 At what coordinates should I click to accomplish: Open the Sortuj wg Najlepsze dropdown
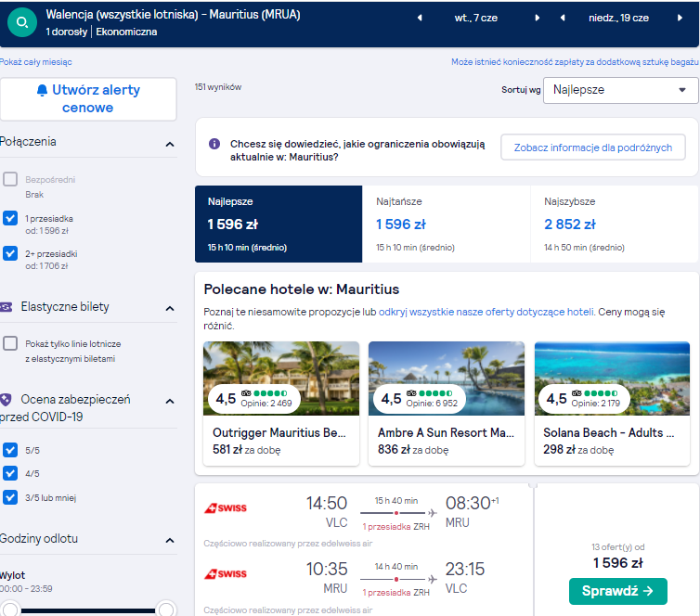click(x=620, y=90)
